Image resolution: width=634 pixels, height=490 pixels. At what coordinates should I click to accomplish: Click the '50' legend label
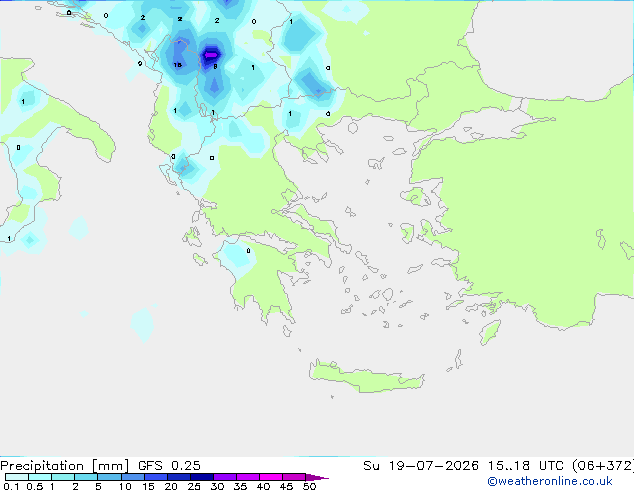coord(309,486)
